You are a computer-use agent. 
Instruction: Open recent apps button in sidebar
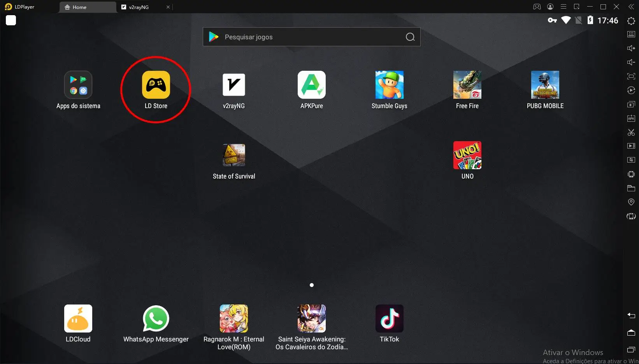631,350
